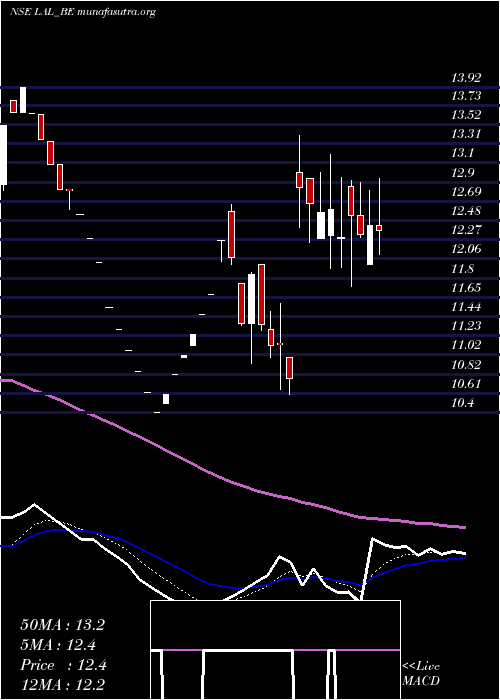Click the 12.06 price axis label
The image size is (500, 700).
click(x=467, y=249)
